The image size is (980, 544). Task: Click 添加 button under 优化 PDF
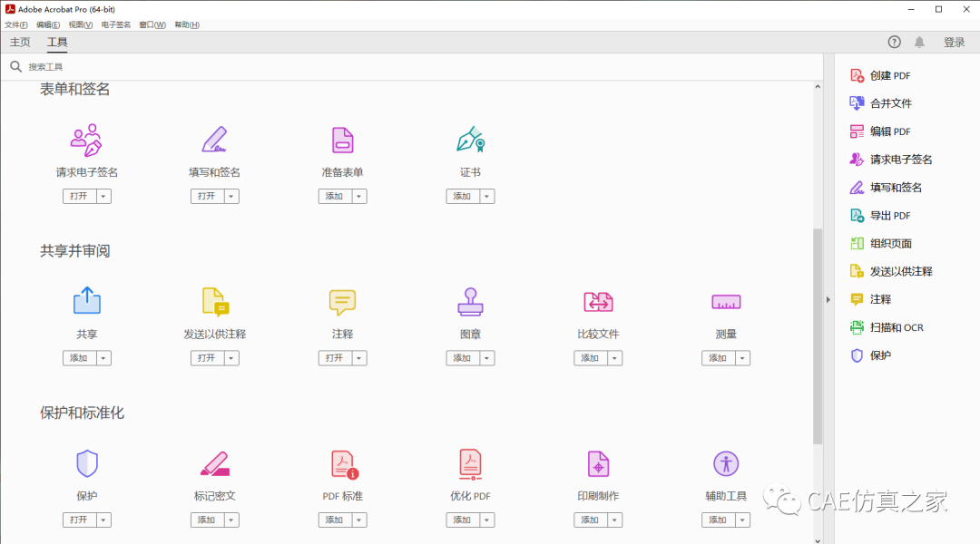click(463, 520)
